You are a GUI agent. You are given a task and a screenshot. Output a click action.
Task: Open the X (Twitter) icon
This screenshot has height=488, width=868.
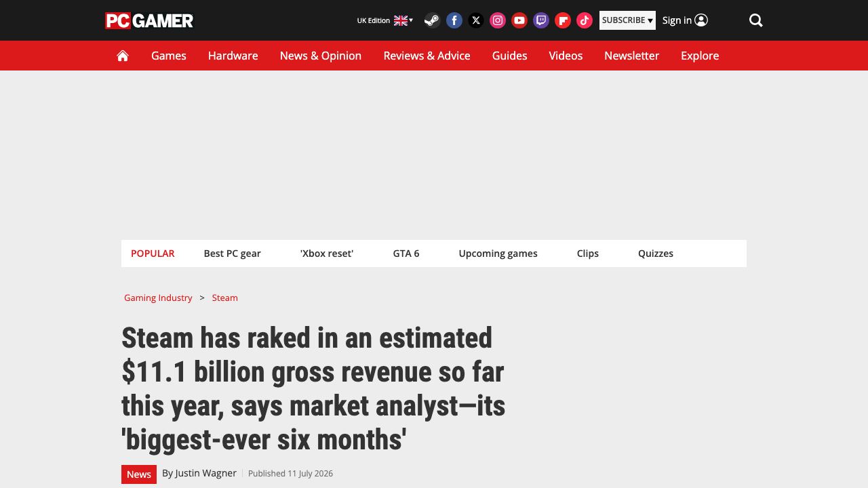coord(476,20)
